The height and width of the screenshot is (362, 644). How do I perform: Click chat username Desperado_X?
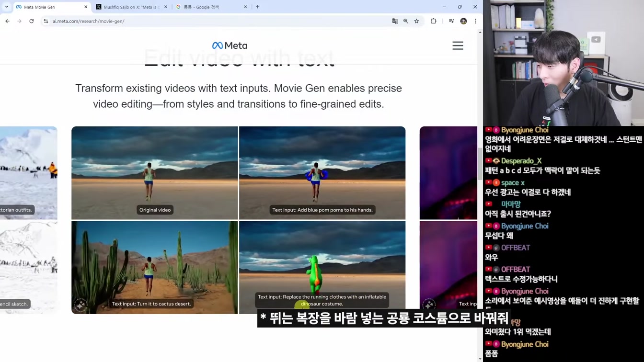[521, 161]
